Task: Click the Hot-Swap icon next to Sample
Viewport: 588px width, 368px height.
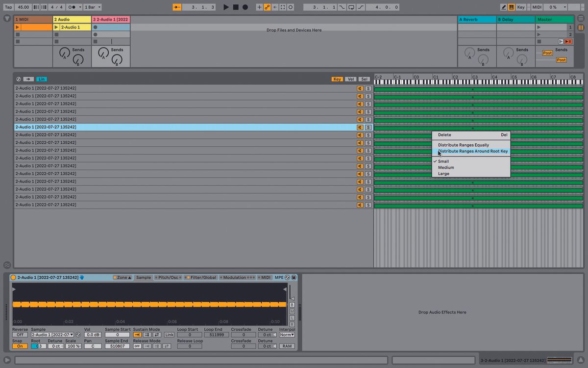Action: [x=78, y=335]
